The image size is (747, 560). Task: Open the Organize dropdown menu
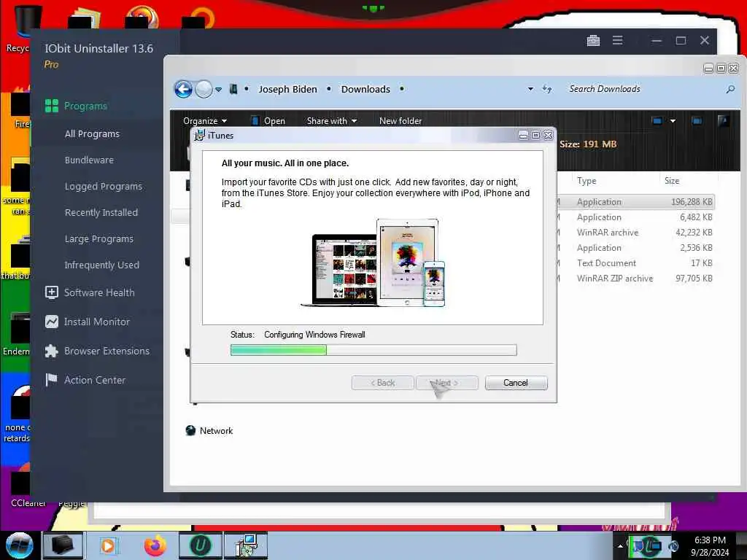pyautogui.click(x=205, y=121)
